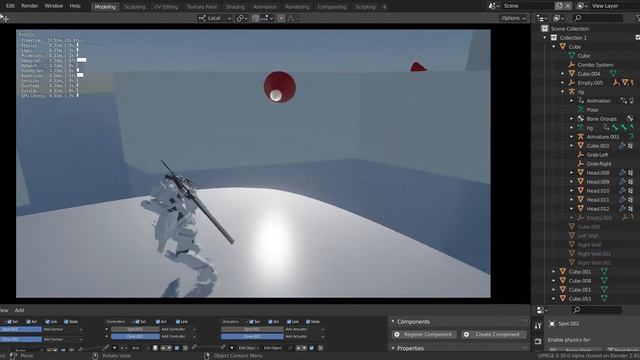Toggle Actuators Sel checkbox
Image resolution: width=640 pixels, height=360 pixels.
pyautogui.click(x=251, y=322)
